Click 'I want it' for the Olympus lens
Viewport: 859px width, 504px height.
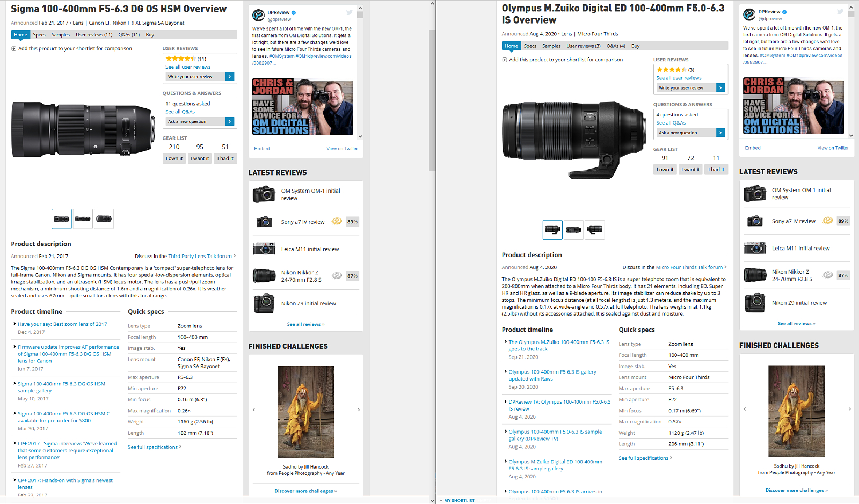[x=691, y=170]
